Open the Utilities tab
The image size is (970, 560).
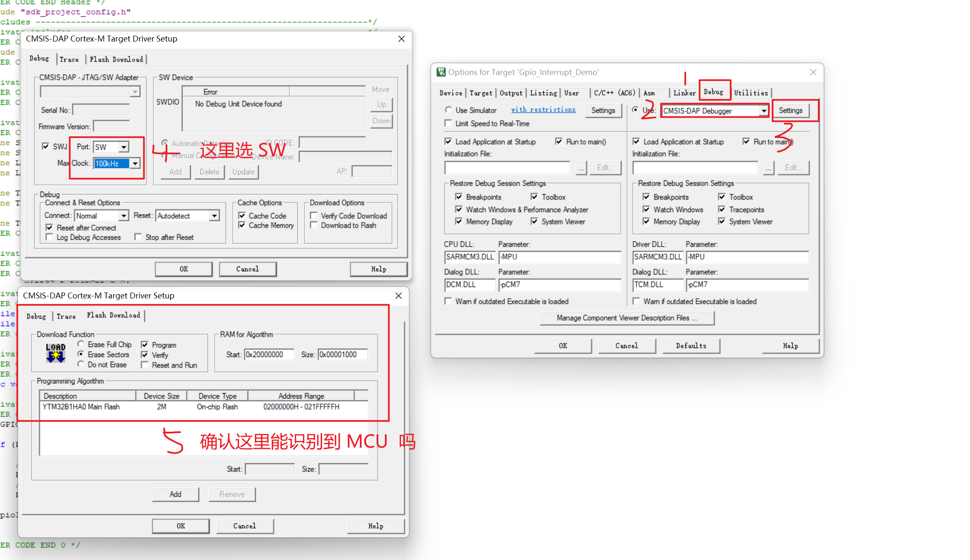(751, 93)
